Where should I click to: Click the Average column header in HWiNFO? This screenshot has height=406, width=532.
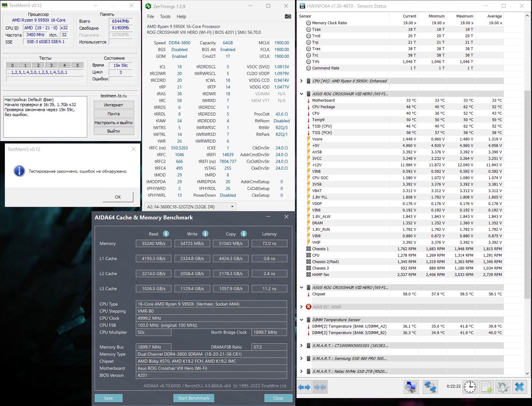coord(489,16)
